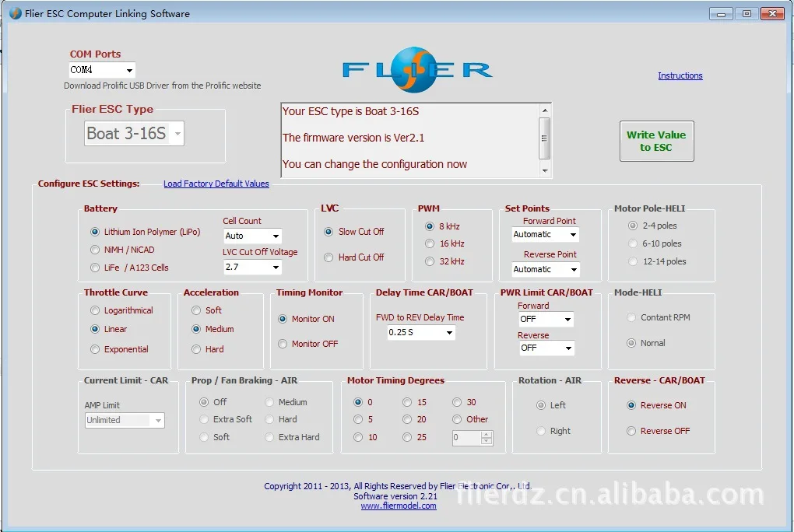
Task: Set Acceleration to Soft
Action: [206, 310]
